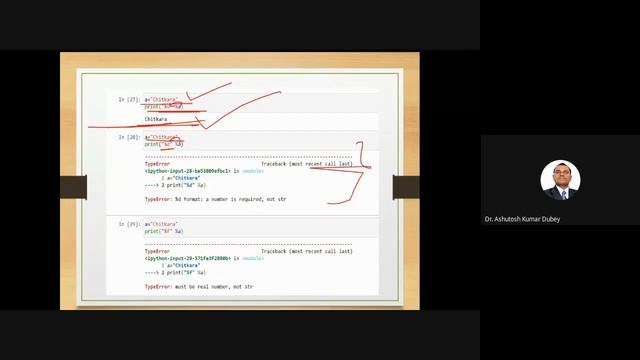The width and height of the screenshot is (640, 360).
Task: Click line 1 a="Chitkara" in cell 29 traceback
Action: [x=181, y=266]
